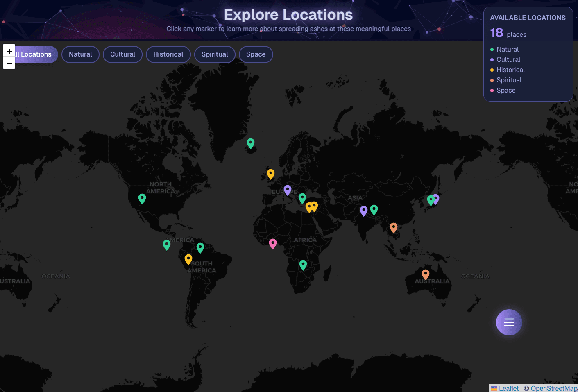Click the green marker in western North America
This screenshot has width=578, height=392.
coord(142,199)
